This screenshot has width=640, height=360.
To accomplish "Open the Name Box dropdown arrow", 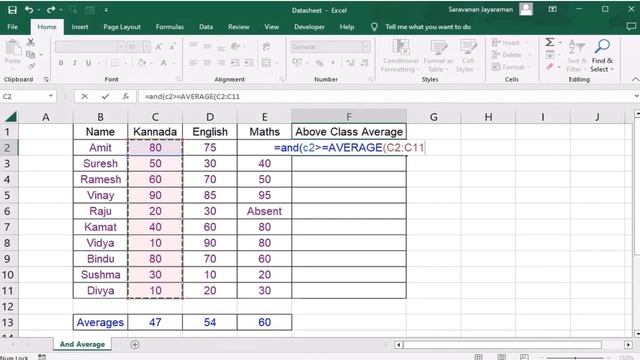I will pos(51,96).
